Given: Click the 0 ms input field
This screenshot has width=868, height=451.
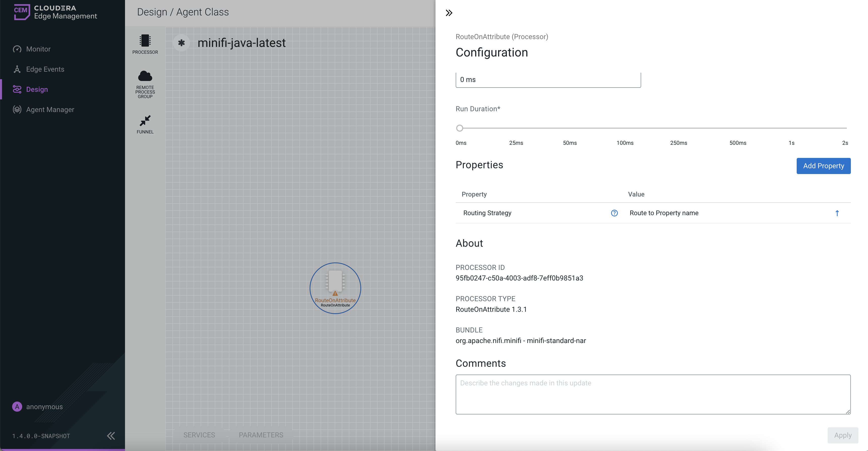Looking at the screenshot, I should [x=548, y=80].
